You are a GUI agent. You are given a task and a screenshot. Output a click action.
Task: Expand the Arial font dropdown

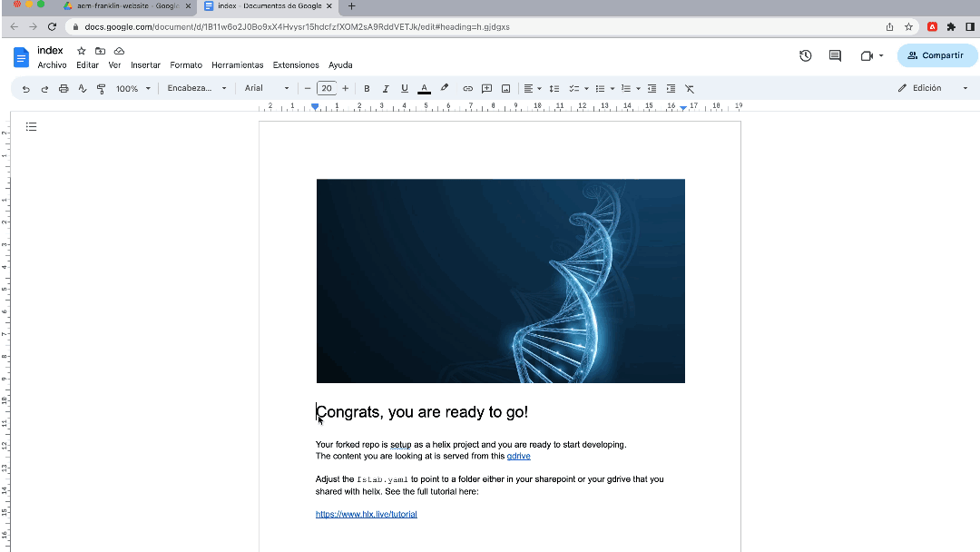pyautogui.click(x=267, y=89)
